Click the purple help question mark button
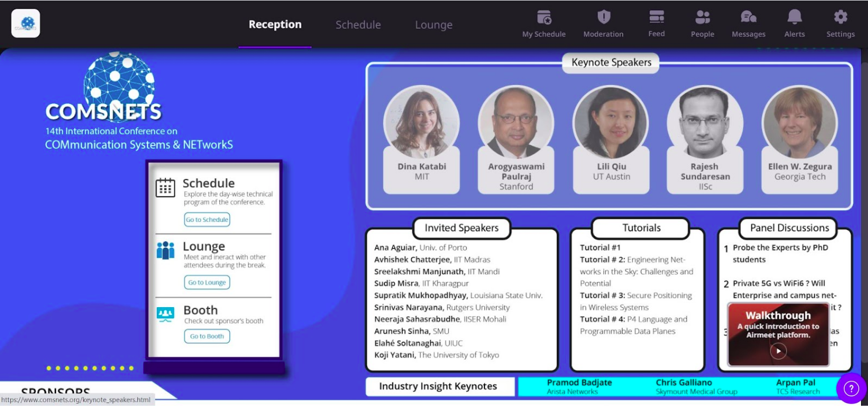The width and height of the screenshot is (868, 406). coord(851,388)
